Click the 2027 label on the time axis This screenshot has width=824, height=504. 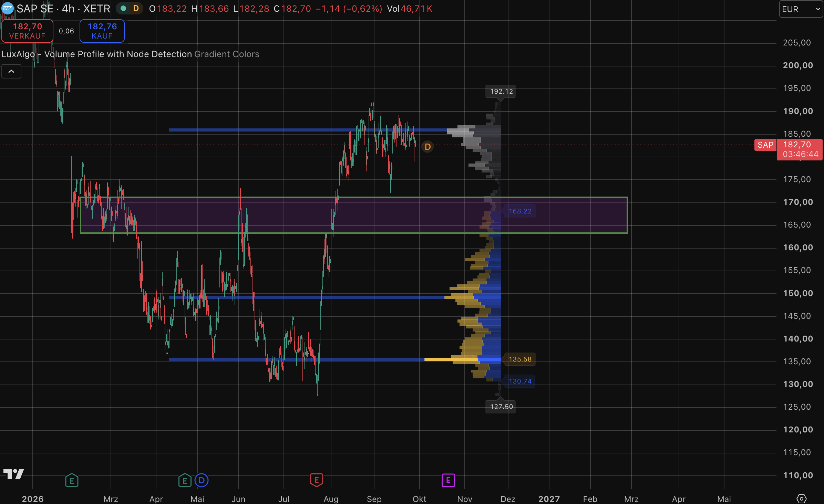point(549,499)
